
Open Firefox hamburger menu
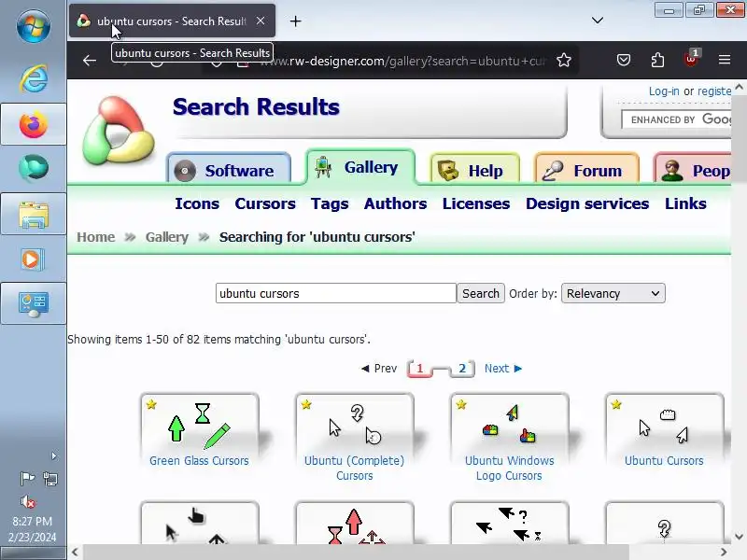click(725, 60)
